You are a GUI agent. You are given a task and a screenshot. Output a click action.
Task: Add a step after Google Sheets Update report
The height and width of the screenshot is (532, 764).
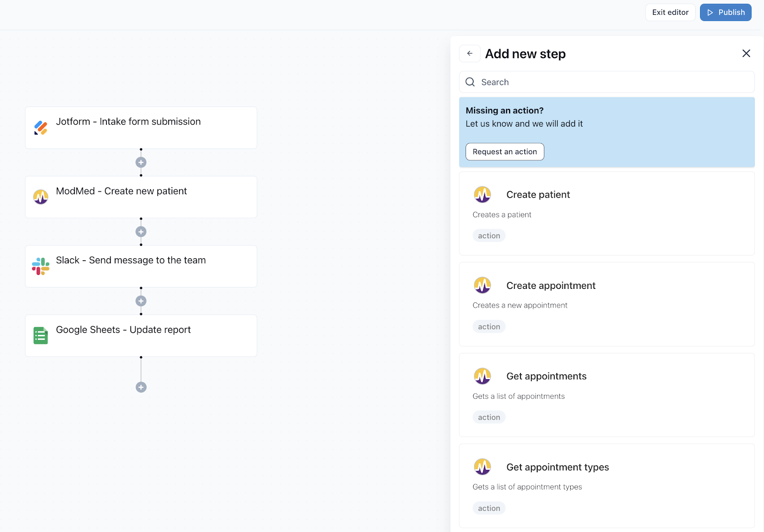tap(141, 387)
